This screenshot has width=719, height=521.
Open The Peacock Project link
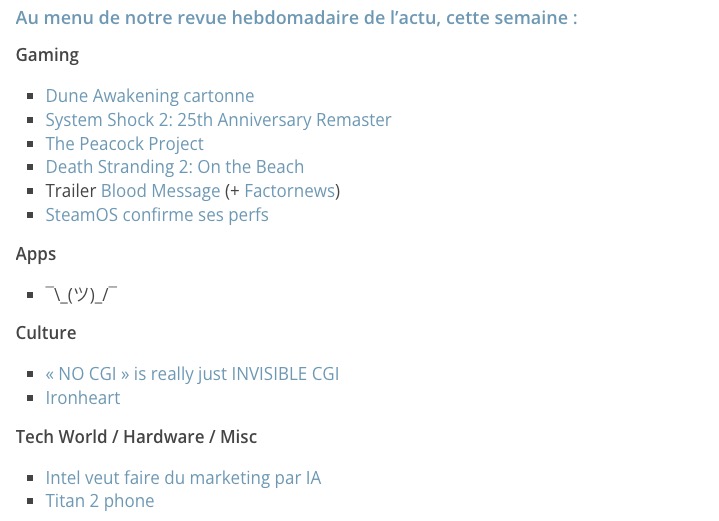tap(124, 144)
